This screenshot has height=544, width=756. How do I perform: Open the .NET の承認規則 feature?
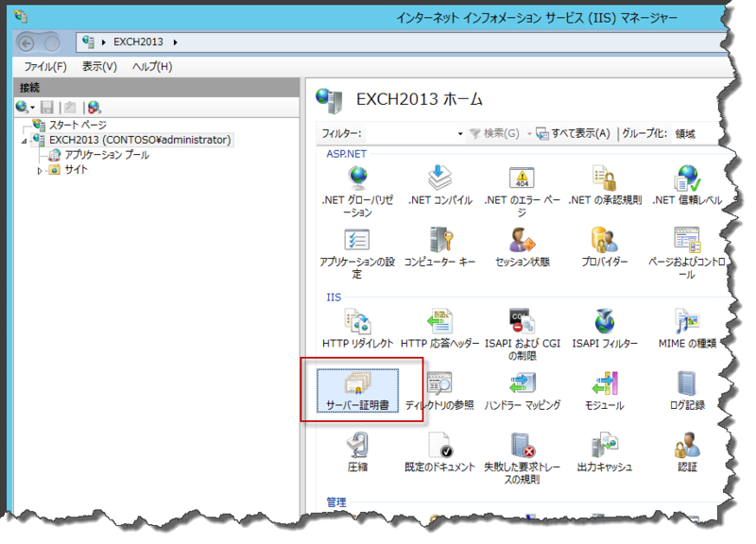click(605, 185)
